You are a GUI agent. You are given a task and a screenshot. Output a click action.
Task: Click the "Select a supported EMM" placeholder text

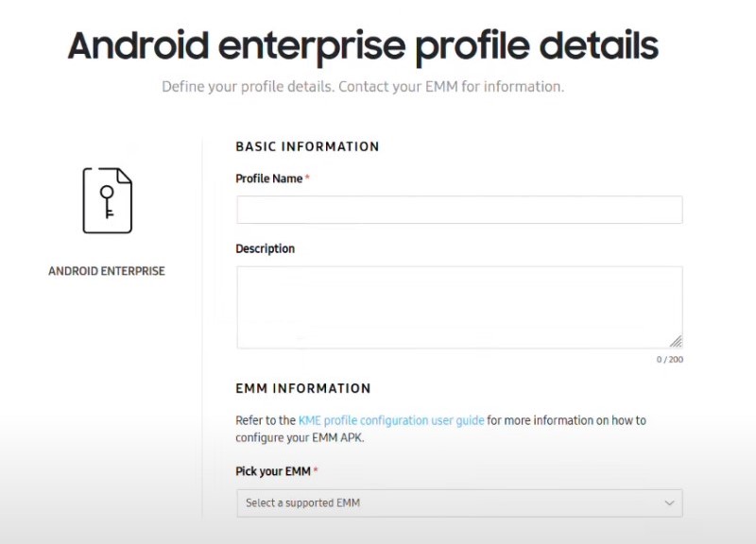pos(302,503)
